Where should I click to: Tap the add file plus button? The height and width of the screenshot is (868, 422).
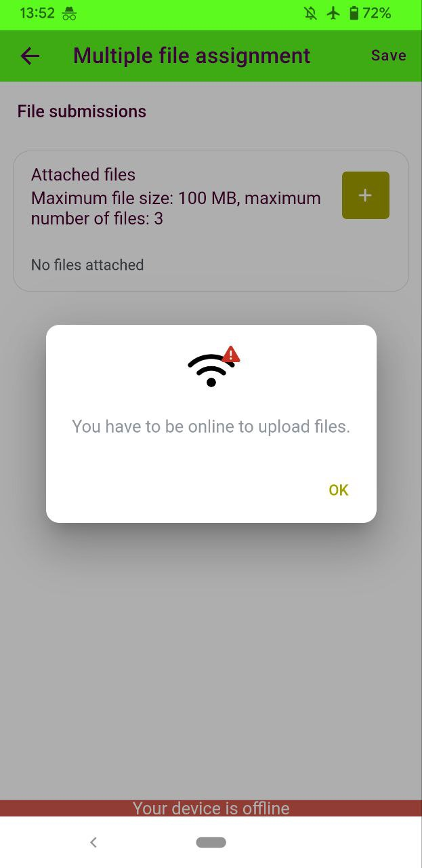pyautogui.click(x=366, y=195)
